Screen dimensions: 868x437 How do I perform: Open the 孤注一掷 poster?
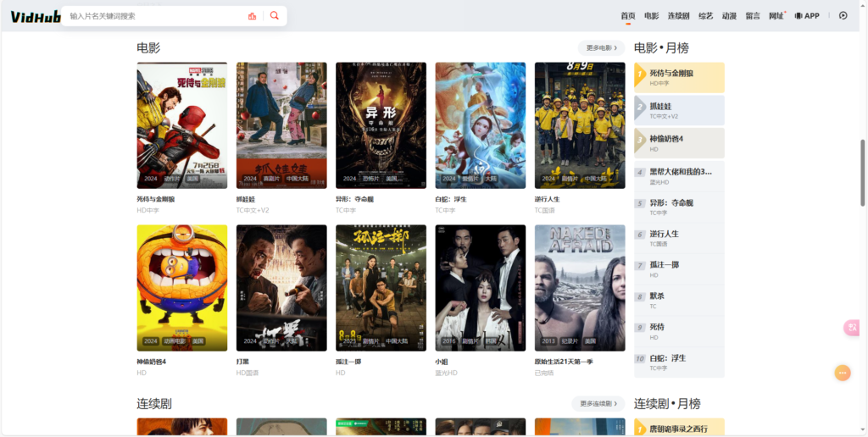(x=381, y=288)
